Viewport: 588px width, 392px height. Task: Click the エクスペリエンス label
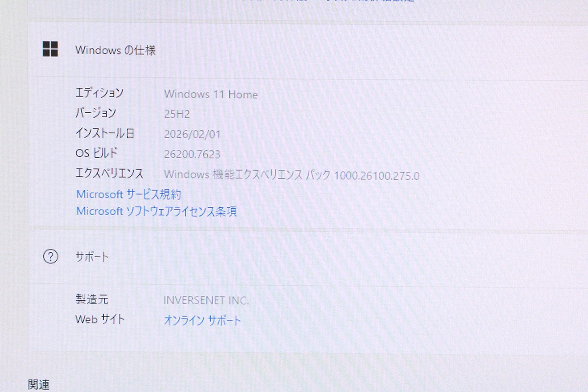[109, 173]
